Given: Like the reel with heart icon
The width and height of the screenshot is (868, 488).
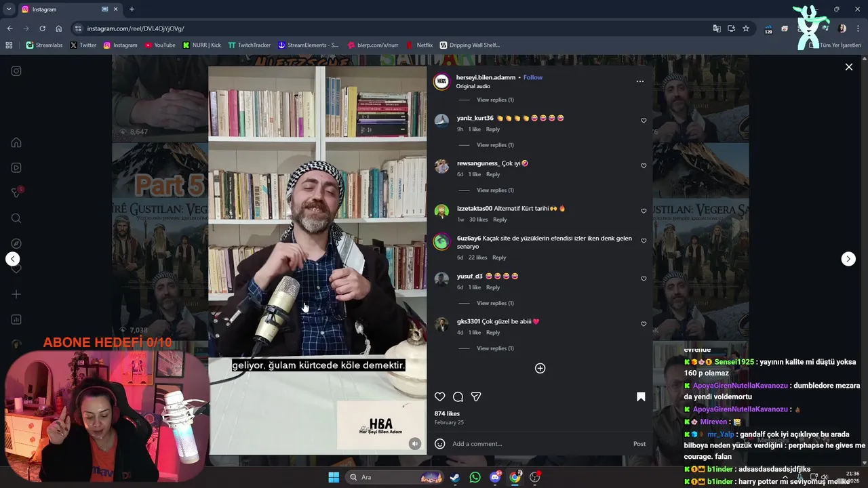Looking at the screenshot, I should (x=440, y=396).
